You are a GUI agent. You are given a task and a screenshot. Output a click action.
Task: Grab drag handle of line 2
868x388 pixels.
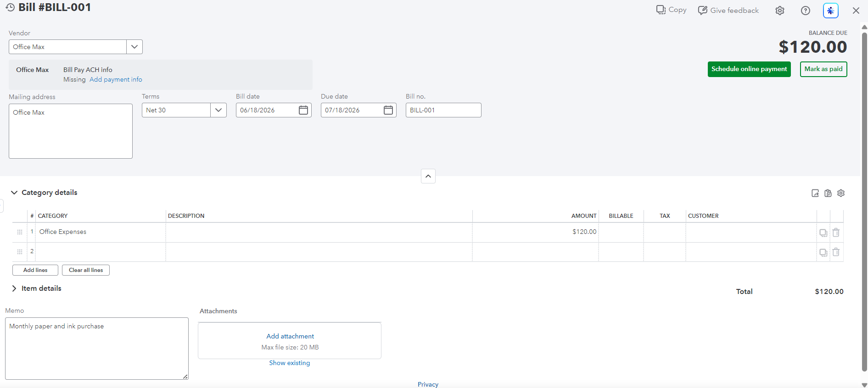point(20,252)
